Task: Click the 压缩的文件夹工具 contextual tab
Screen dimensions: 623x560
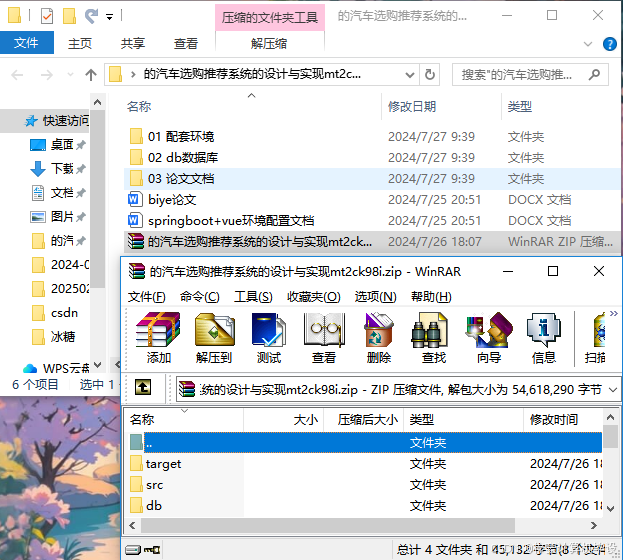Action: (270, 17)
